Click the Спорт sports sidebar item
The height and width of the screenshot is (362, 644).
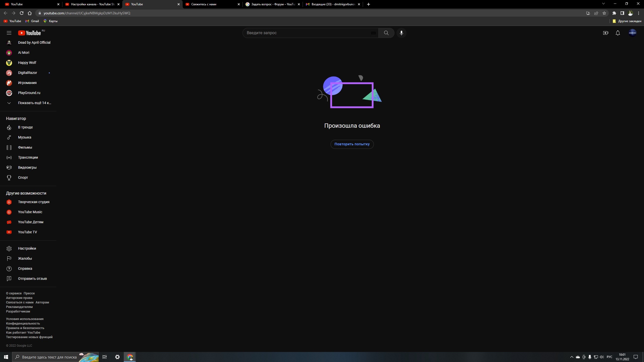click(23, 177)
